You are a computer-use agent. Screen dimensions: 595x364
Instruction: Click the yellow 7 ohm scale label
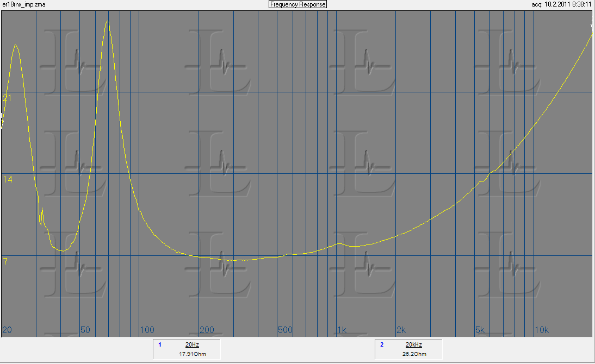coord(5,262)
